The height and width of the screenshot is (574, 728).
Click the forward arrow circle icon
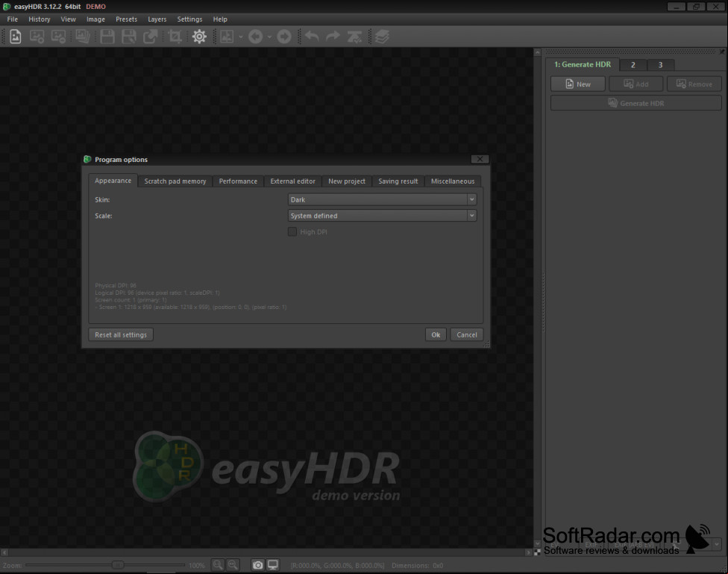pos(283,37)
